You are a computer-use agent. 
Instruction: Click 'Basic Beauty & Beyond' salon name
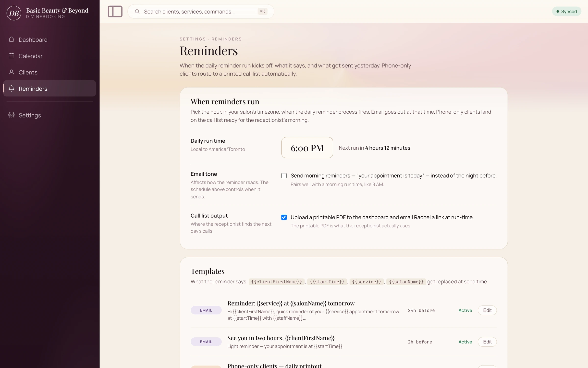coord(57,11)
